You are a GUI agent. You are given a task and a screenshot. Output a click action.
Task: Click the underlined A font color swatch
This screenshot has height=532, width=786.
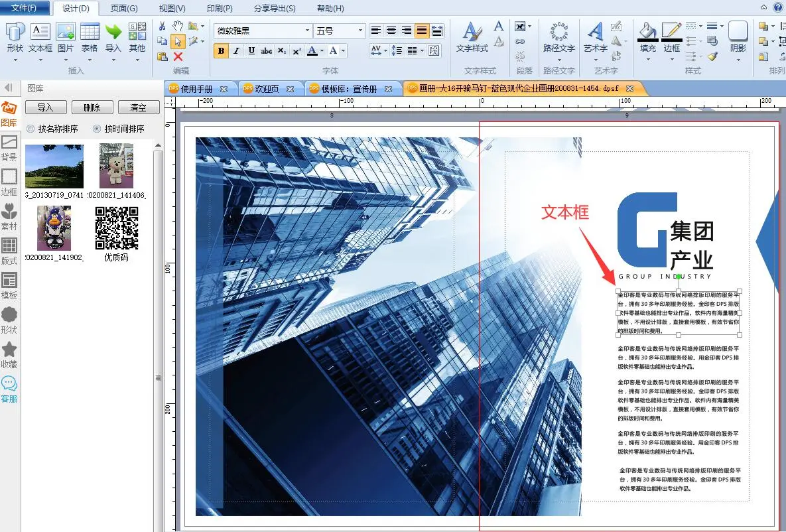pos(312,50)
